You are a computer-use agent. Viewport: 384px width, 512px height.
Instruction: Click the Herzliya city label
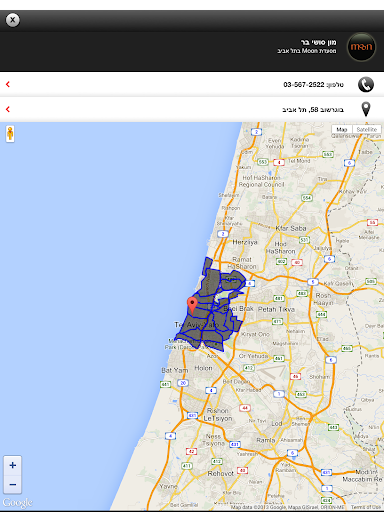(245, 242)
